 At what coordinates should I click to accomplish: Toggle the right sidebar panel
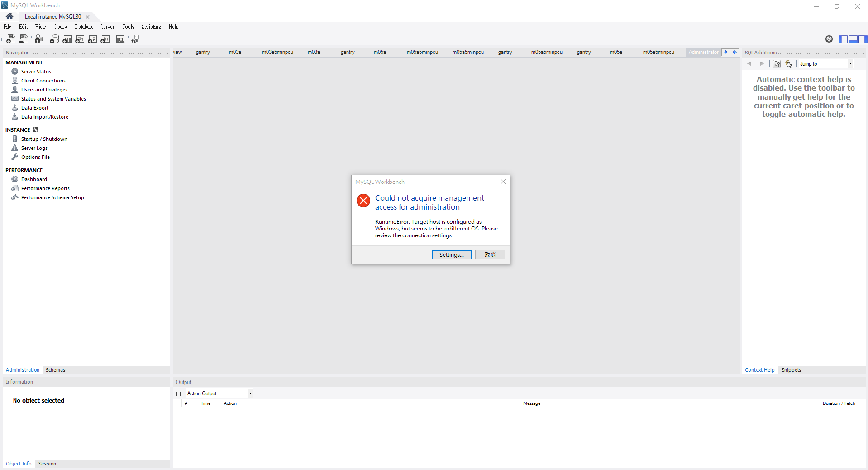(x=863, y=39)
